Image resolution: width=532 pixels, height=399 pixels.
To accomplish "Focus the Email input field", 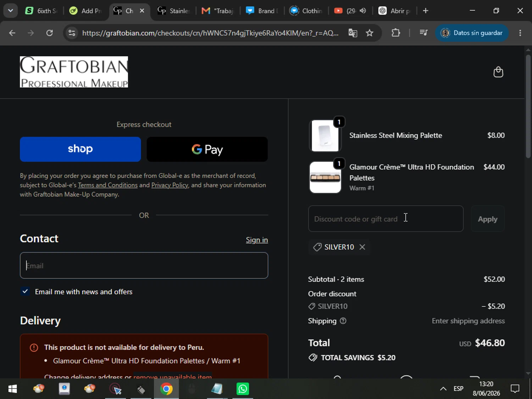I will pyautogui.click(x=144, y=265).
